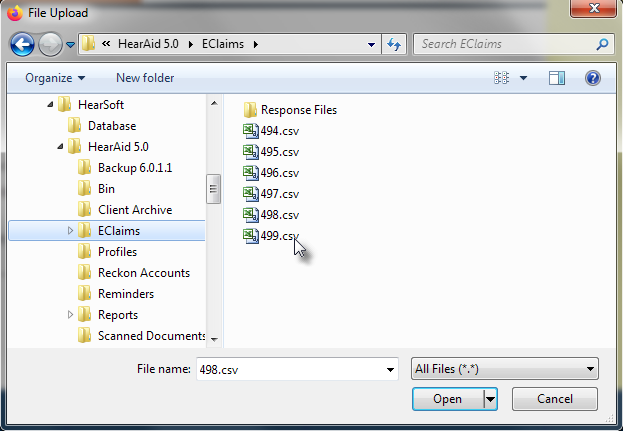The width and height of the screenshot is (623, 431).
Task: Click the Forward navigation arrow button
Action: (x=50, y=44)
